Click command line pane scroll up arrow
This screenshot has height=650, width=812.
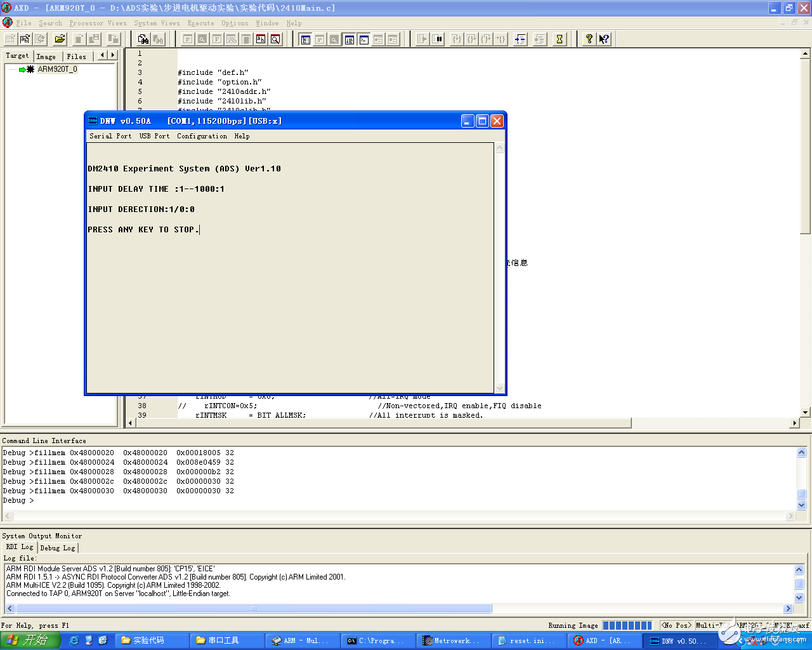[x=801, y=453]
